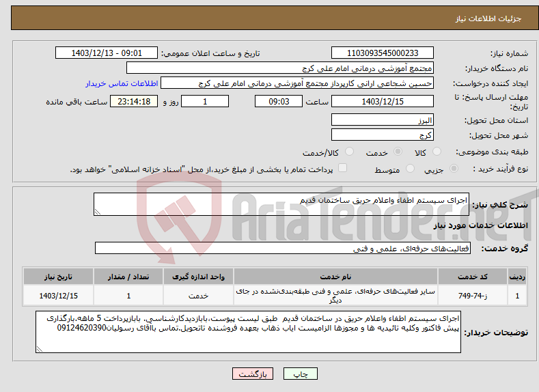This screenshot has width=539, height=392.
Task: Click the ردیف column header
Action: click(x=517, y=277)
